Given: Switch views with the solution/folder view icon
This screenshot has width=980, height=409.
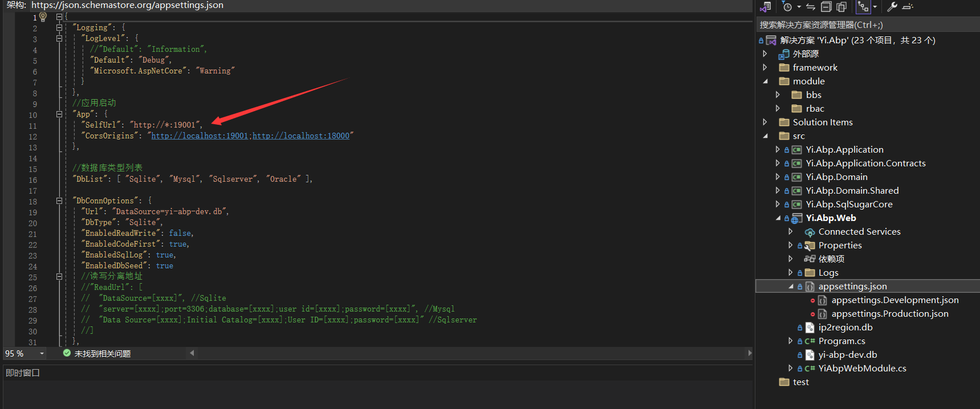Looking at the screenshot, I should [766, 7].
